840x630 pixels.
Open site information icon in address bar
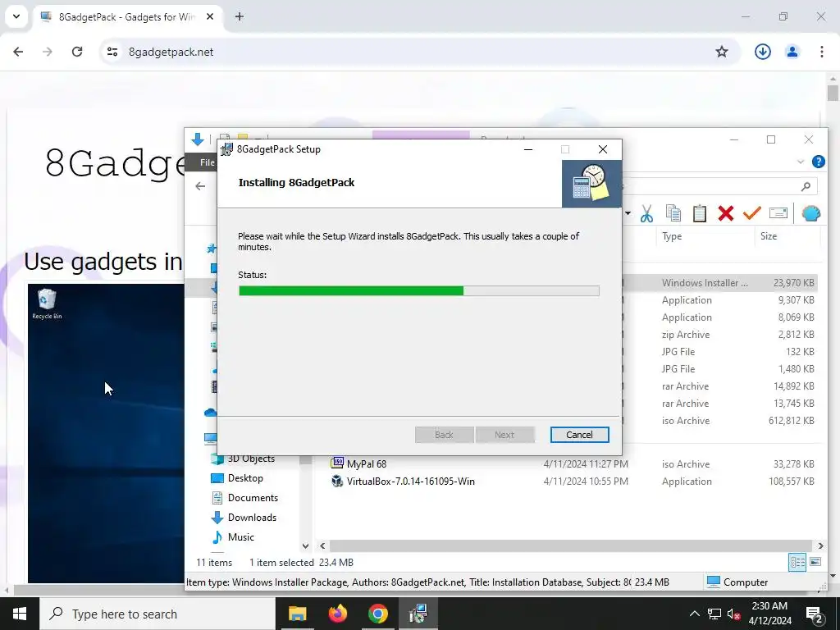[112, 52]
